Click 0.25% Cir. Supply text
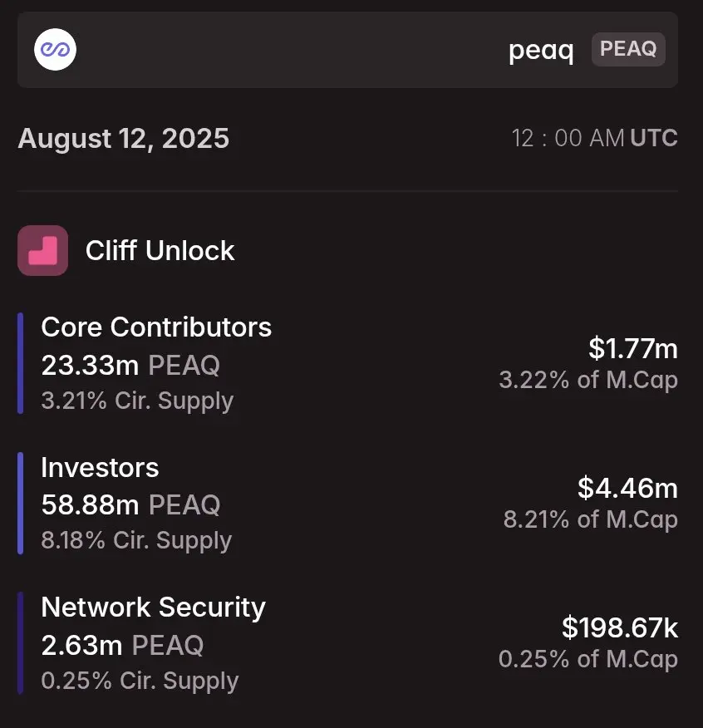The height and width of the screenshot is (728, 703). pyautogui.click(x=140, y=681)
